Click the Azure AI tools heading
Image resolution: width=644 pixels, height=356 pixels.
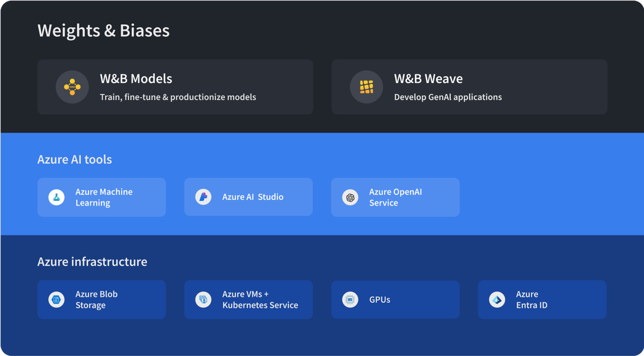click(75, 159)
